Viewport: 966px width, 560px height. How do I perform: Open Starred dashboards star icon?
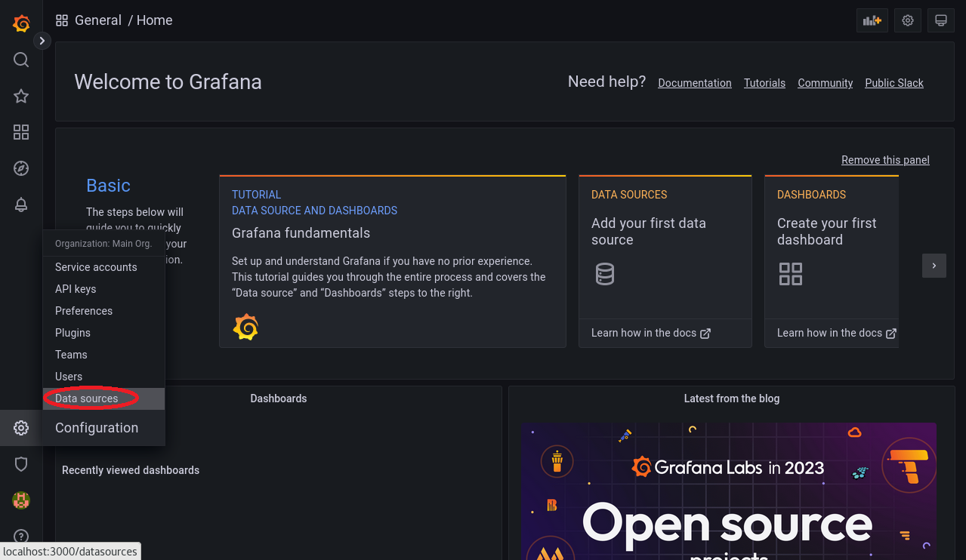point(21,96)
